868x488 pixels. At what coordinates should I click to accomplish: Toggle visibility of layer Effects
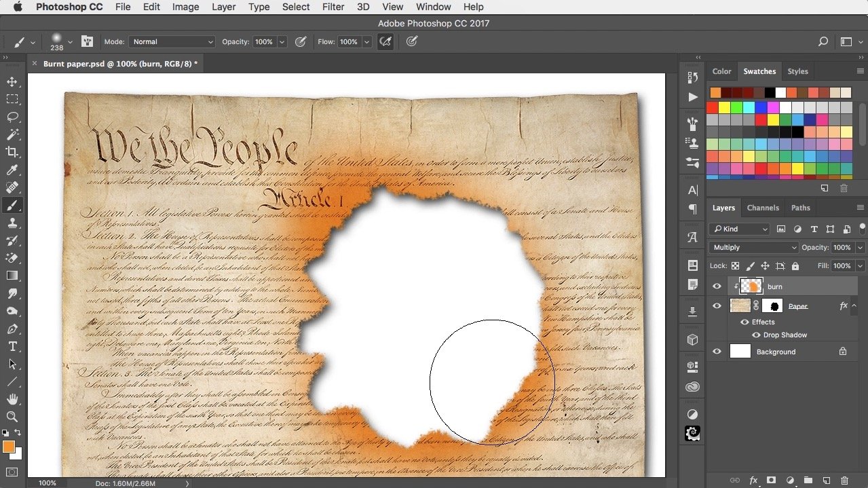pos(744,322)
